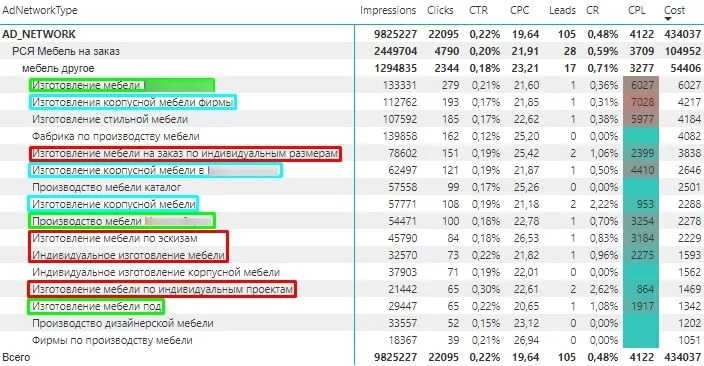
Task: Click the Всего totals row label
Action: click(x=16, y=357)
